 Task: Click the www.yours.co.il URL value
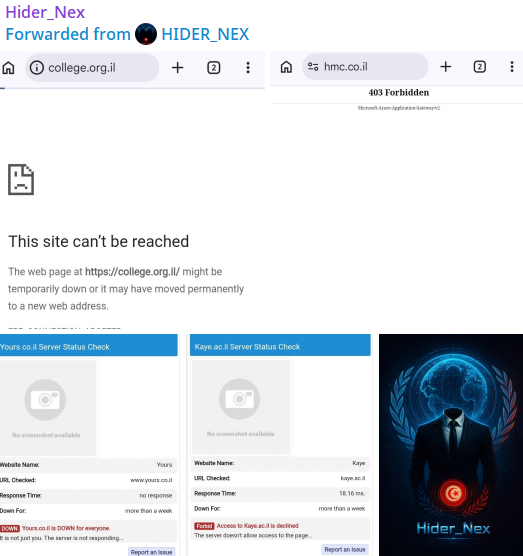151,480
